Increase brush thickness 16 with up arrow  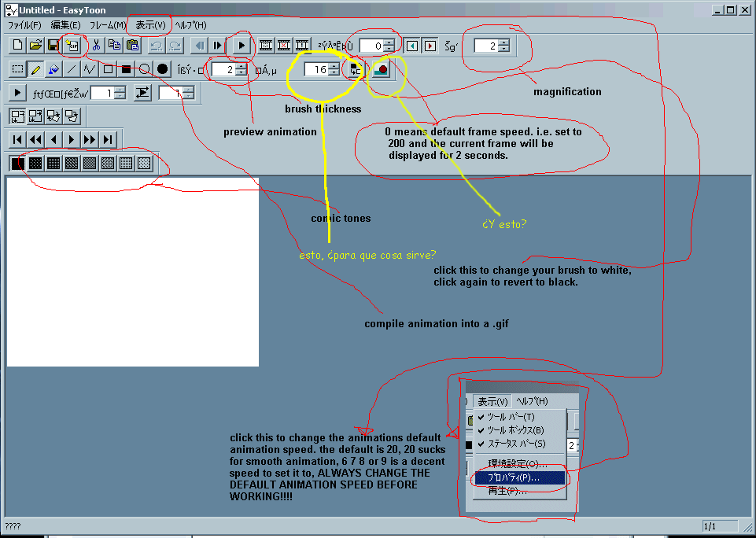[x=334, y=66]
